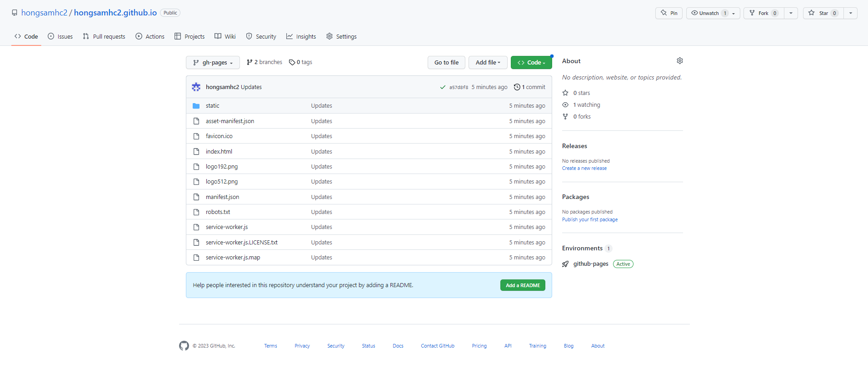Expand the dropdown arrow beside Fork

pyautogui.click(x=791, y=13)
